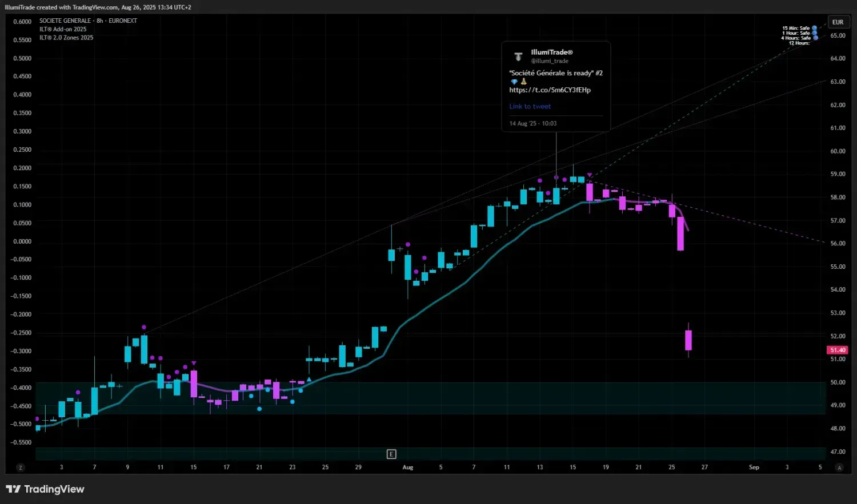Click the latest magenta candle near 52.00

(x=688, y=340)
